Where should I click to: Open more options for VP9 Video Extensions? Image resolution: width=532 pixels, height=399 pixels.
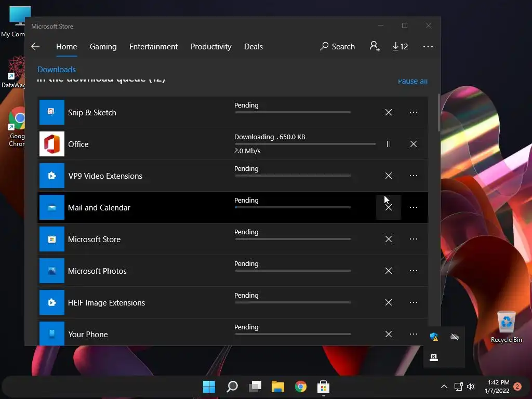[x=413, y=176]
